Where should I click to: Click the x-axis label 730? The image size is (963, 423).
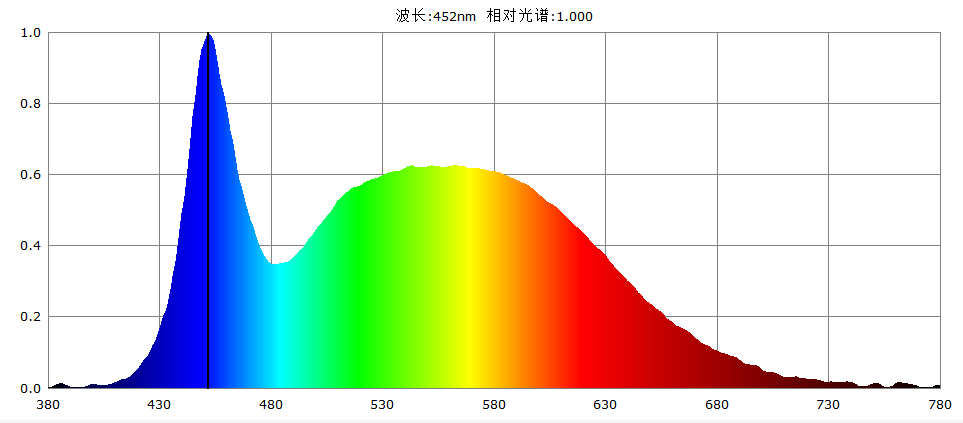828,405
